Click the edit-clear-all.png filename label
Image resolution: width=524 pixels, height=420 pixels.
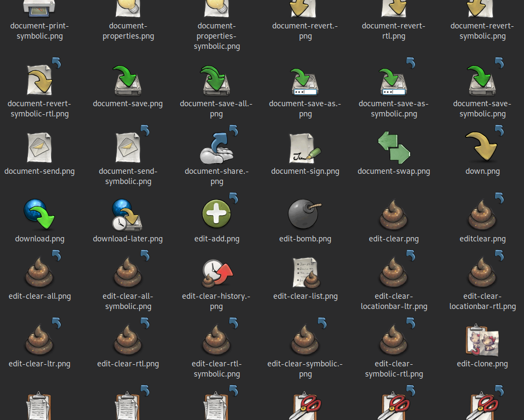pyautogui.click(x=40, y=296)
